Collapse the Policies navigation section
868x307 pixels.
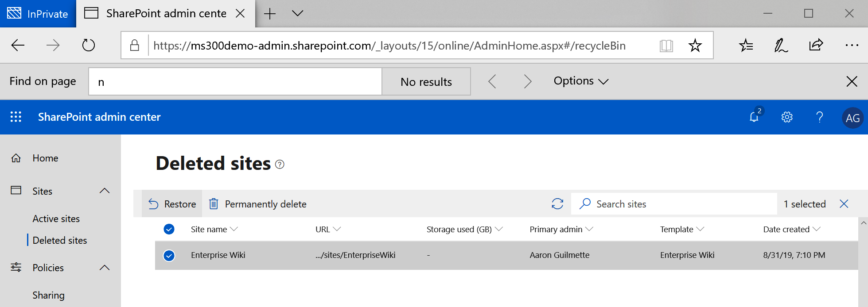(105, 268)
